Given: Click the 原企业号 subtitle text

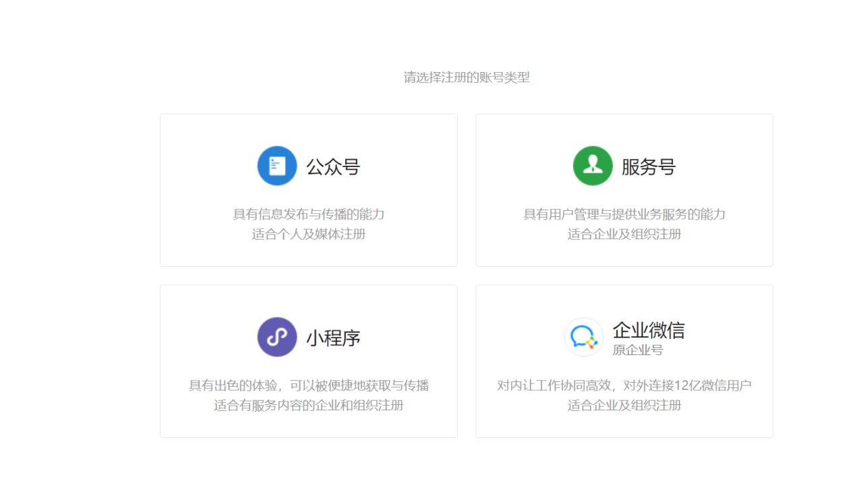Looking at the screenshot, I should point(638,350).
